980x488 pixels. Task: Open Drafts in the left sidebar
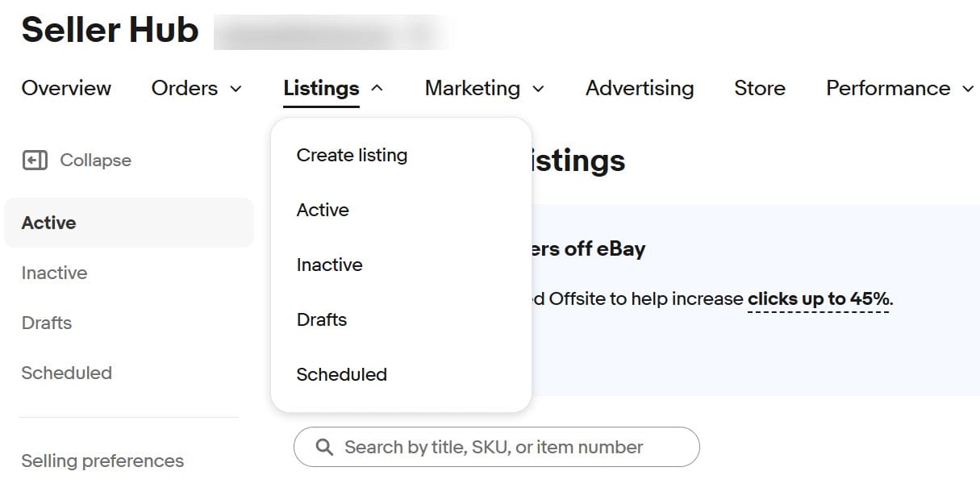pos(47,323)
